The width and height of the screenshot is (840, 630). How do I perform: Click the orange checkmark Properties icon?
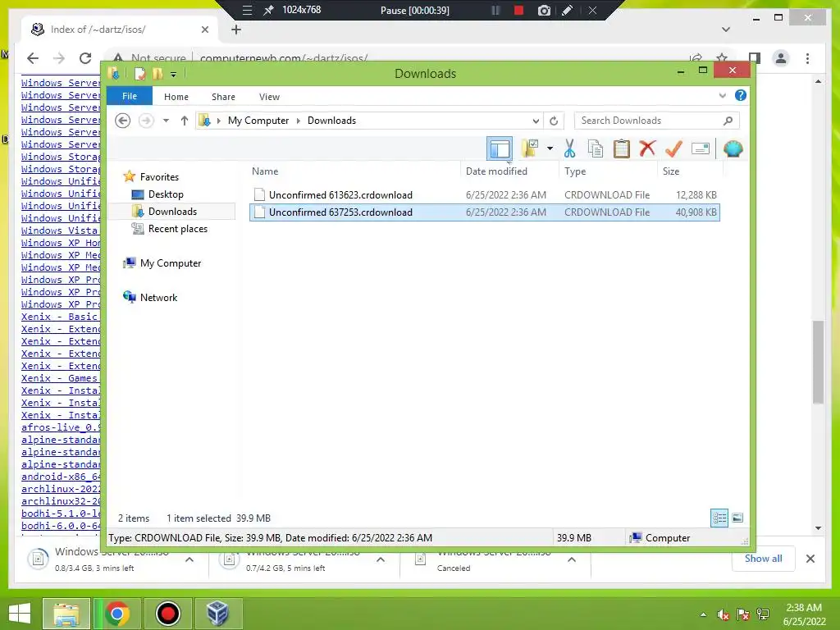tap(673, 148)
